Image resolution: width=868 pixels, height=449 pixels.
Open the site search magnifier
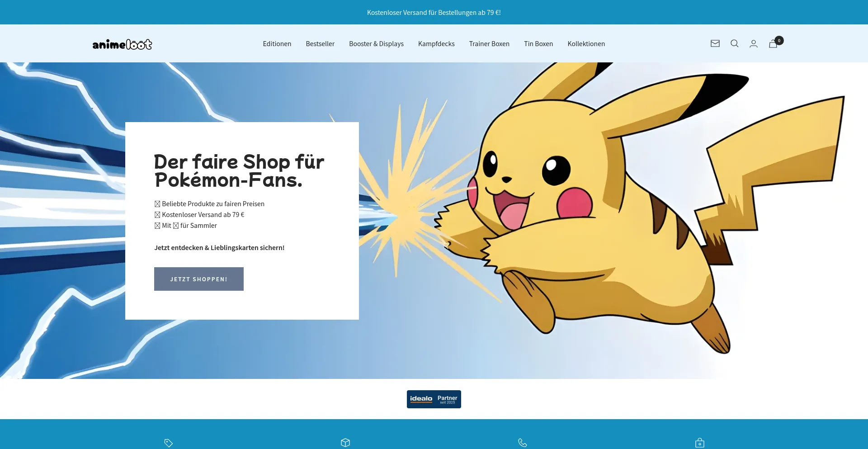coord(734,43)
